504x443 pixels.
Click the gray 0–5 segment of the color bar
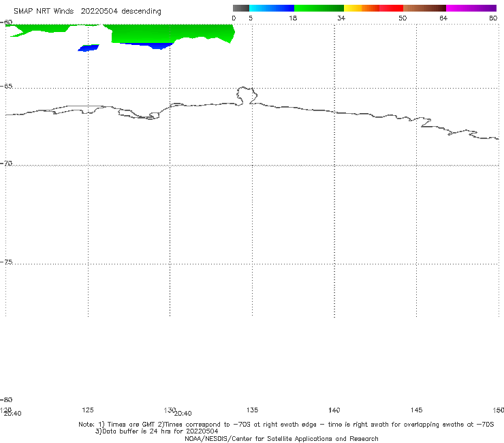tap(240, 8)
